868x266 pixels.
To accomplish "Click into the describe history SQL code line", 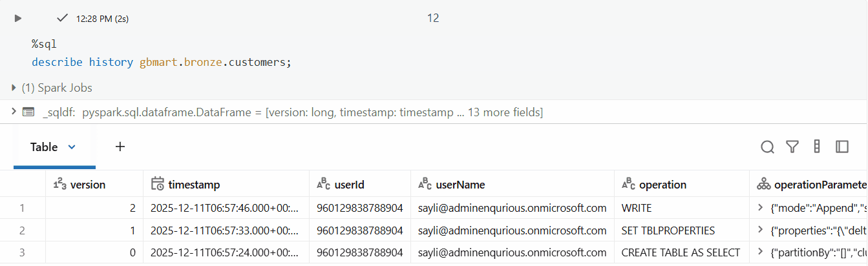I will [162, 63].
